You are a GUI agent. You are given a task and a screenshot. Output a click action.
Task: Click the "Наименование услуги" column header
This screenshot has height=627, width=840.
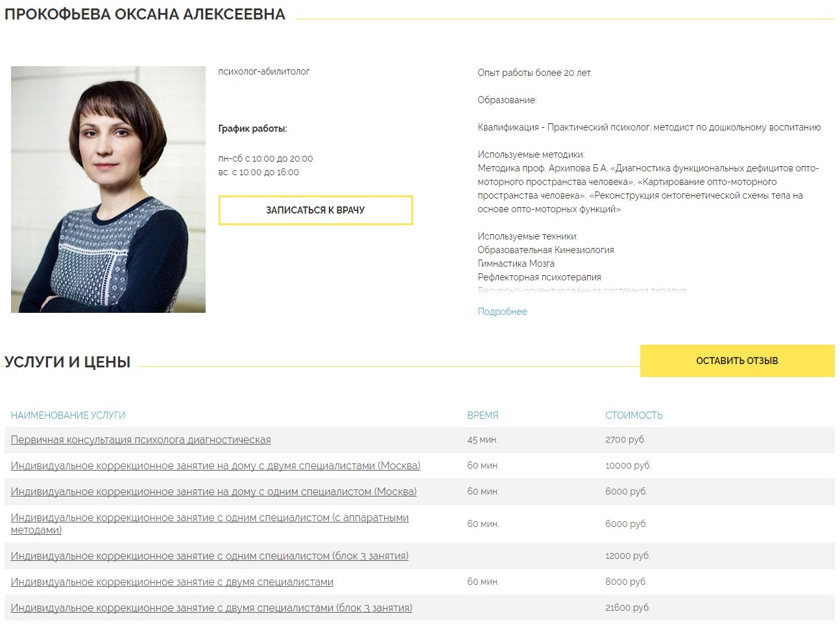point(68,415)
